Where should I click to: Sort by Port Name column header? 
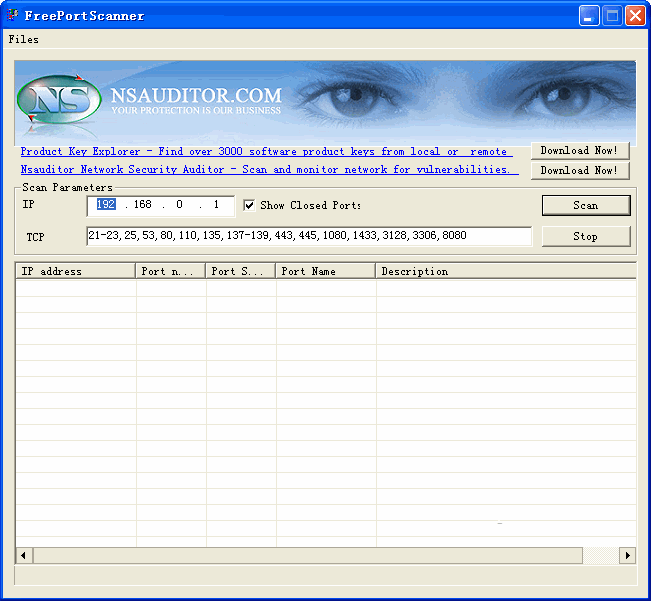tap(326, 271)
